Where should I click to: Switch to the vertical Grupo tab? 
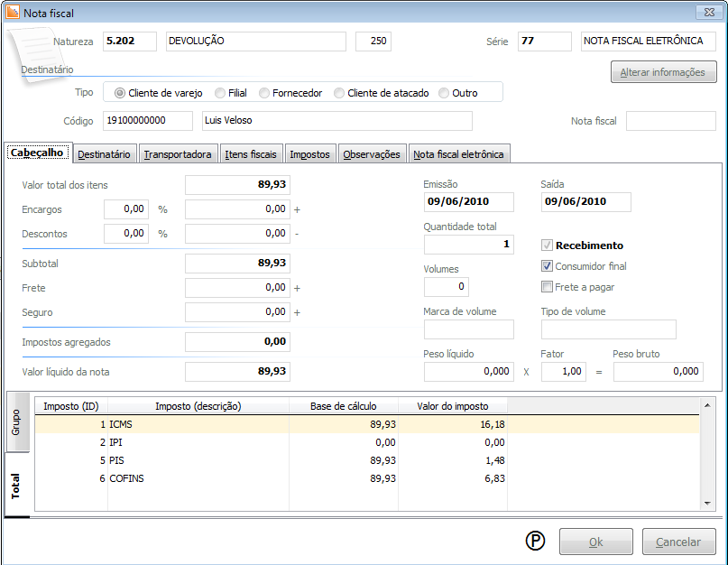coord(16,422)
